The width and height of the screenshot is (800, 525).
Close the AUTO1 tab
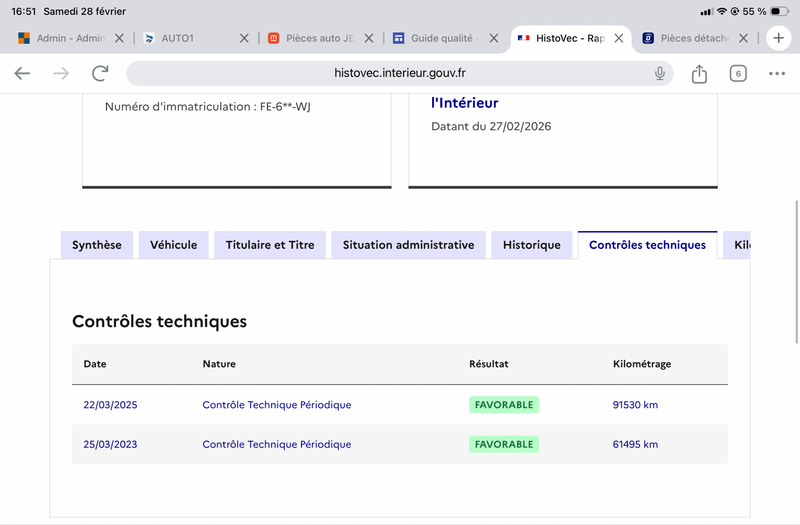click(244, 38)
